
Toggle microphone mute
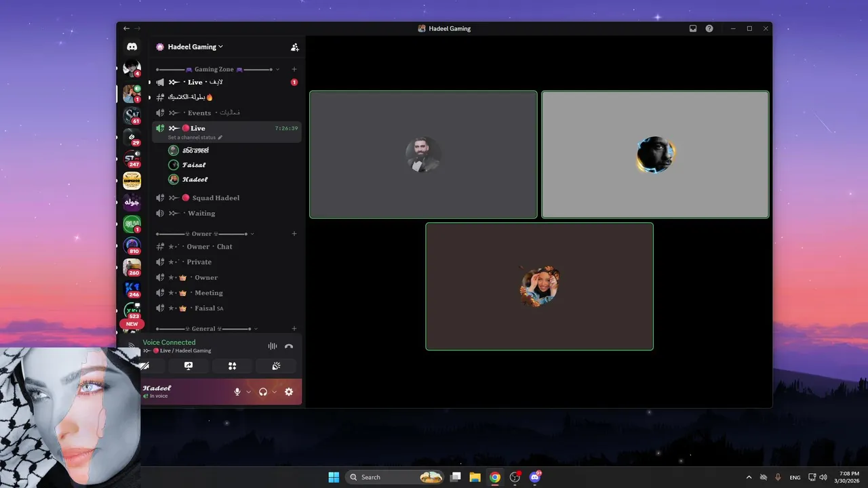(x=237, y=392)
